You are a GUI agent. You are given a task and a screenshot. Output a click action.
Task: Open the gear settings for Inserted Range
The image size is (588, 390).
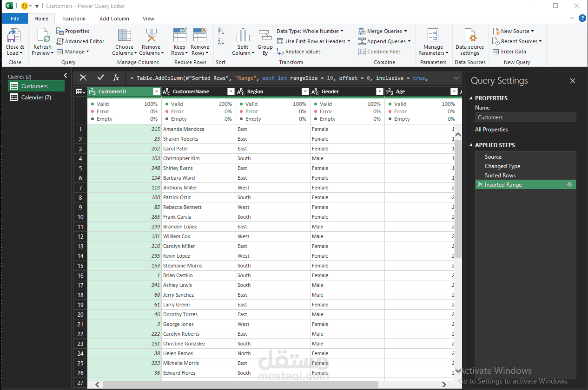click(x=569, y=184)
